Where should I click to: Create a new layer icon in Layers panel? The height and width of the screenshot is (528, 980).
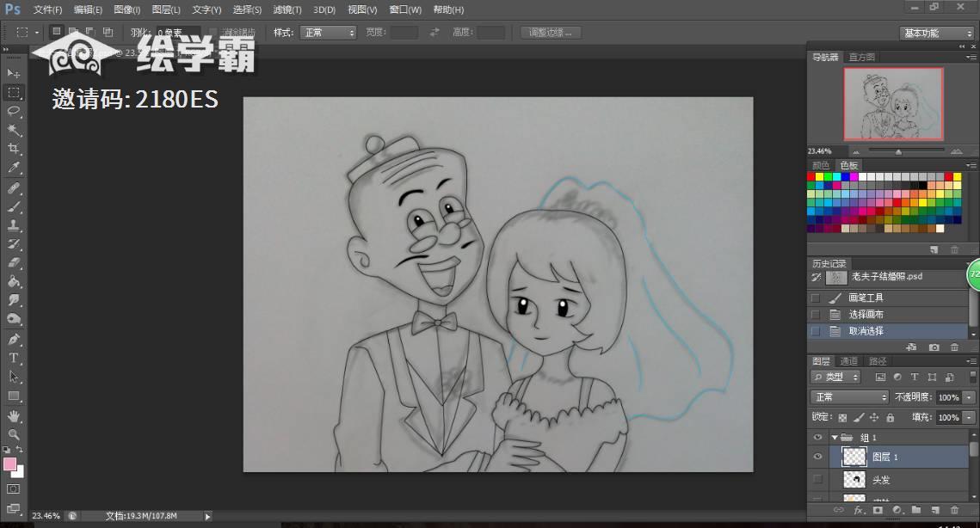click(935, 511)
